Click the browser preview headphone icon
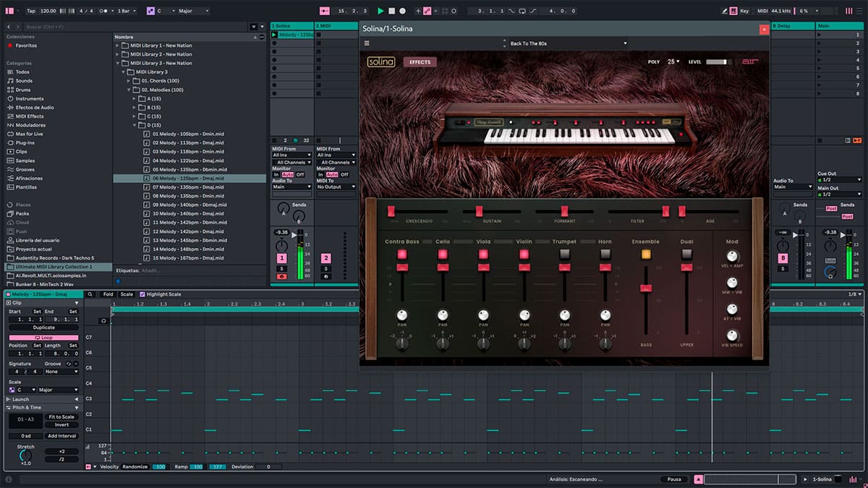The height and width of the screenshot is (488, 868). pyautogui.click(x=118, y=281)
